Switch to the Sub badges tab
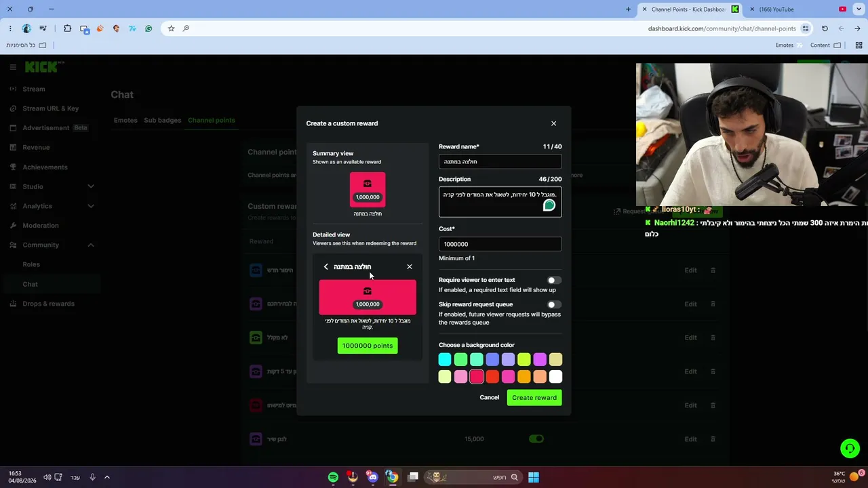Image resolution: width=868 pixels, height=488 pixels. tap(163, 121)
